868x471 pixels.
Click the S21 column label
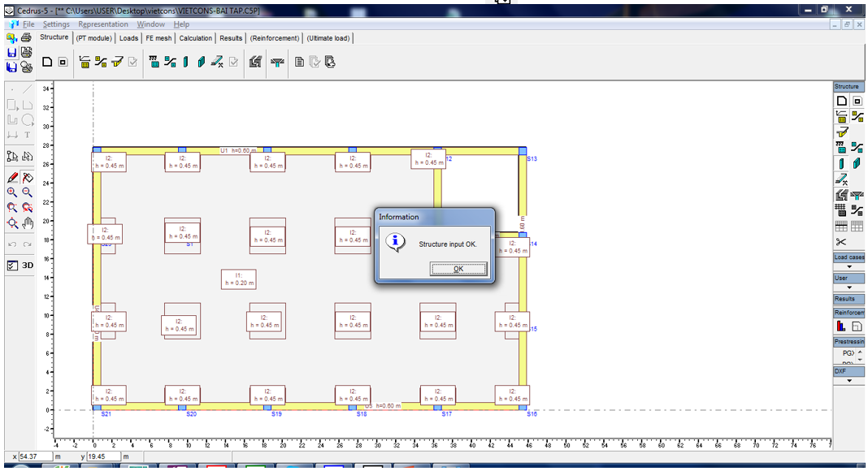(x=106, y=414)
